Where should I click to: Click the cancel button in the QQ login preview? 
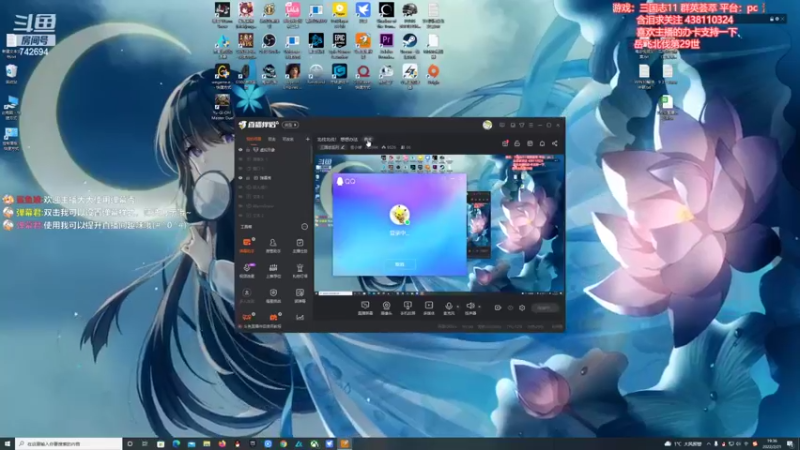[x=399, y=264]
